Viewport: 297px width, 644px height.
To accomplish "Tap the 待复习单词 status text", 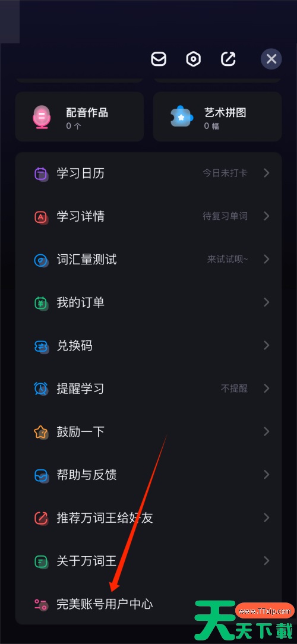I will coord(225,216).
